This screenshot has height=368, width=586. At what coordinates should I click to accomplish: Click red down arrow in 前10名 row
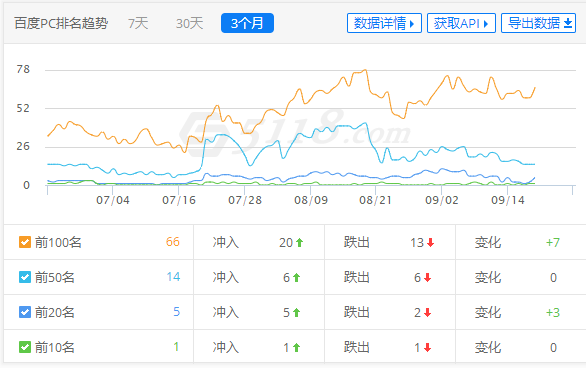[x=428, y=347]
